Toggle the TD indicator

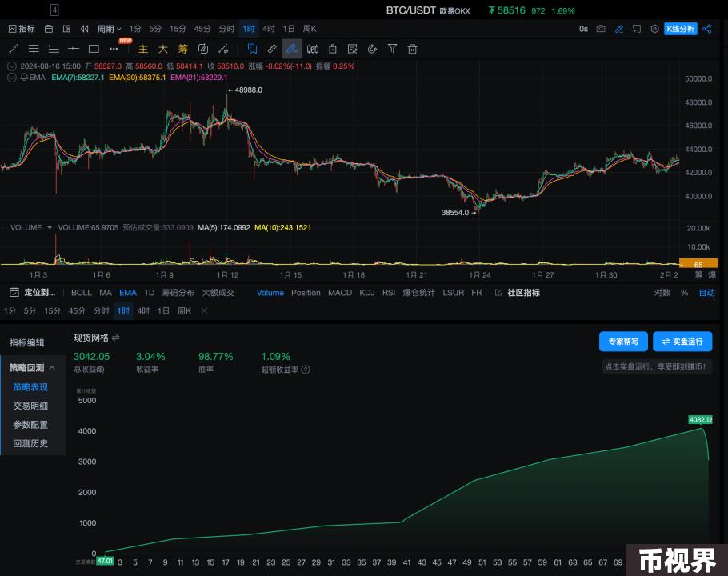(x=149, y=293)
